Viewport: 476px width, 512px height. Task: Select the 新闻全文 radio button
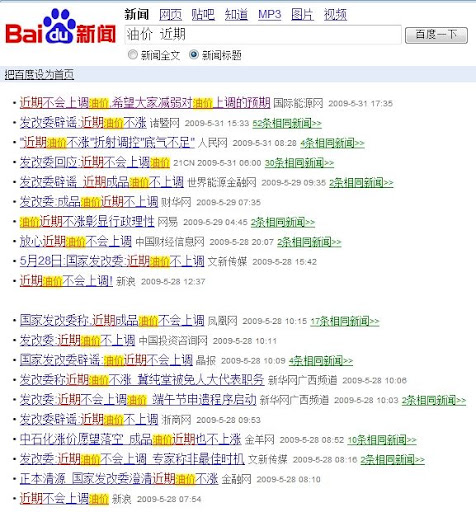[133, 54]
